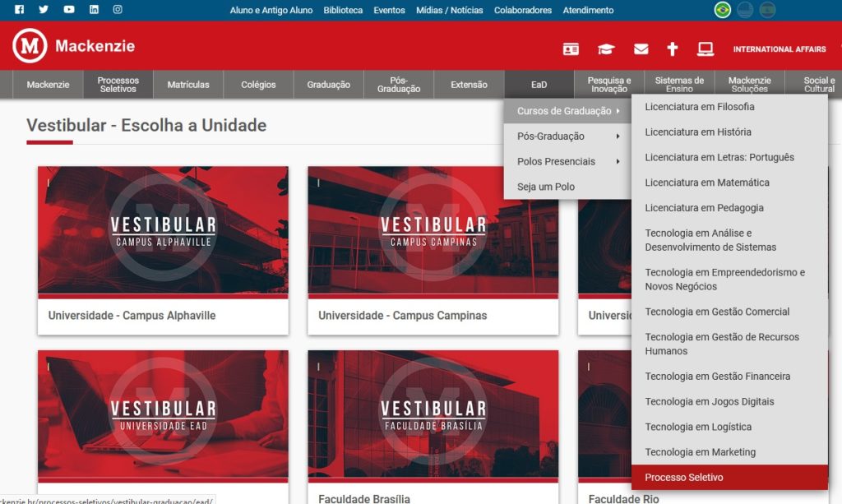Open the envelope mail icon
Screen dimensions: 842x504
click(641, 49)
